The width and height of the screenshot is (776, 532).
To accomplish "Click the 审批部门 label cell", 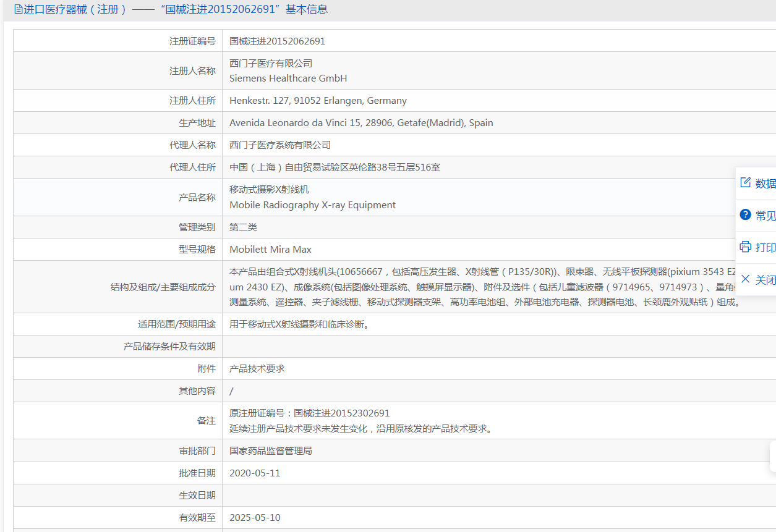I will tap(118, 451).
